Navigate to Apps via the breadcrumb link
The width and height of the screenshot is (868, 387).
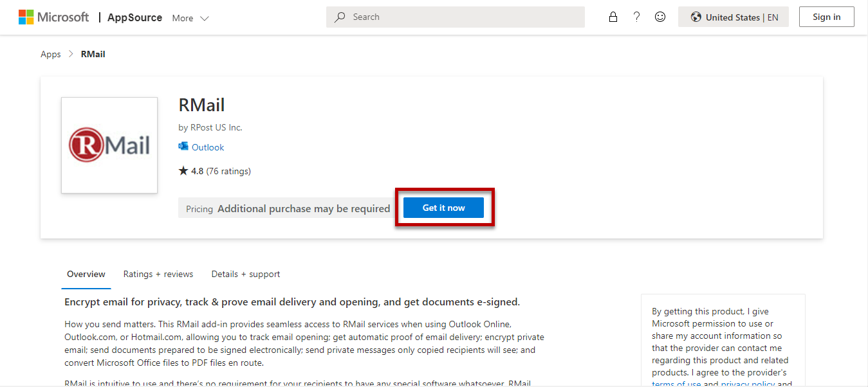coord(50,54)
